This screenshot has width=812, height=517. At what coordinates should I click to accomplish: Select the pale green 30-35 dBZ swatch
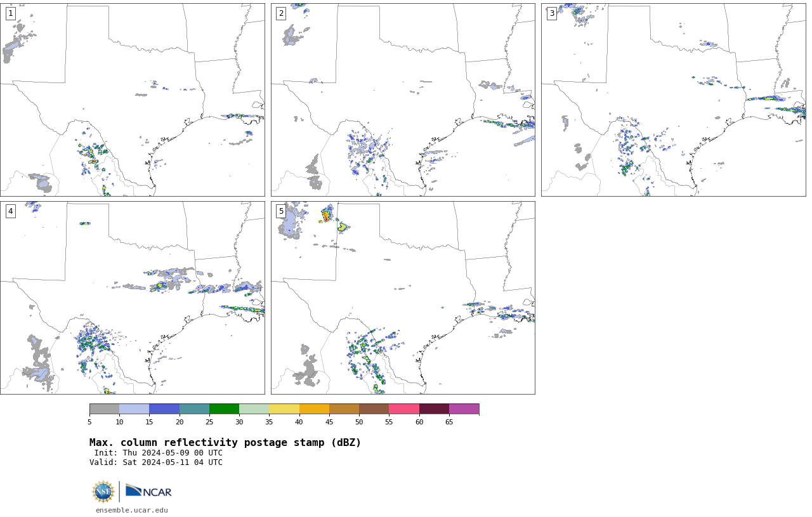click(x=254, y=409)
